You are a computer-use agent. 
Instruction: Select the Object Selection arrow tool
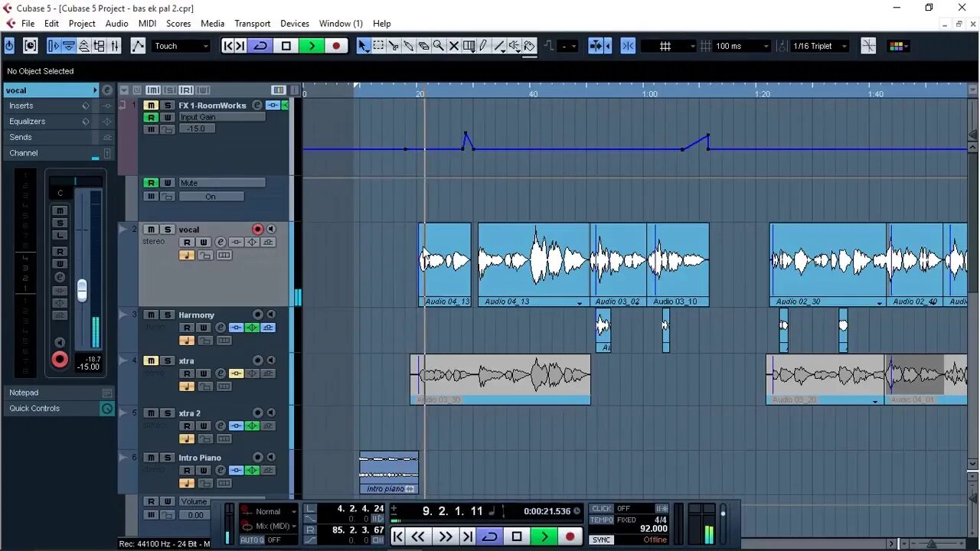pos(364,46)
